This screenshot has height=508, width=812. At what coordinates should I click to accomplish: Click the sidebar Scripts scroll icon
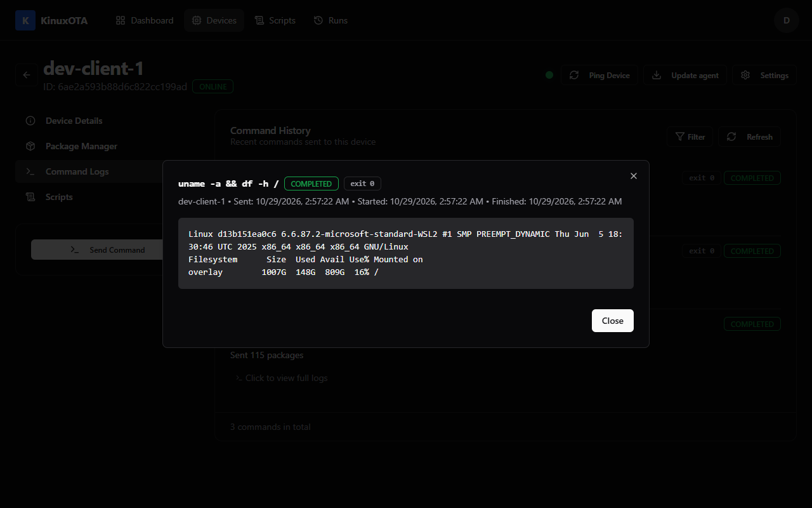click(30, 197)
